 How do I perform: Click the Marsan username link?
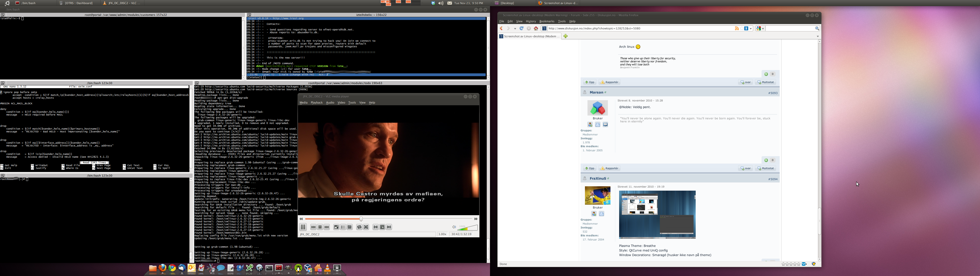[x=596, y=93]
